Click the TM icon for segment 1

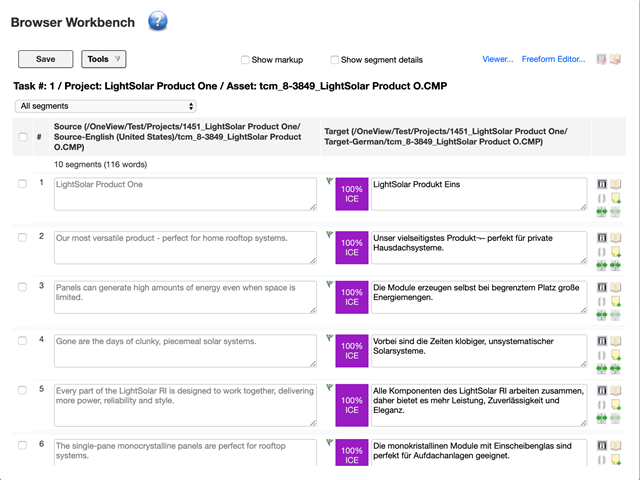pos(602,184)
